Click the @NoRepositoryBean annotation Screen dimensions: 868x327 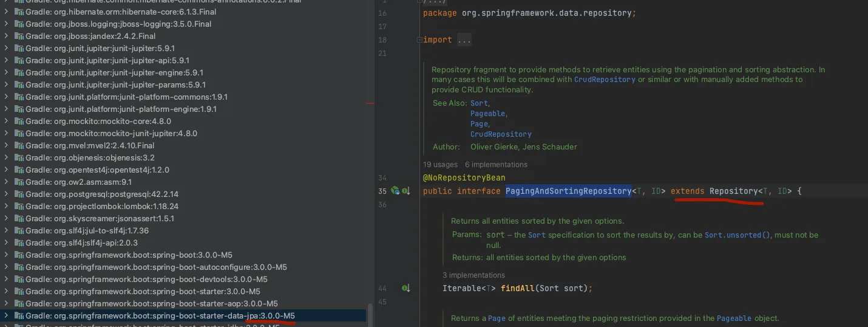[x=464, y=178]
